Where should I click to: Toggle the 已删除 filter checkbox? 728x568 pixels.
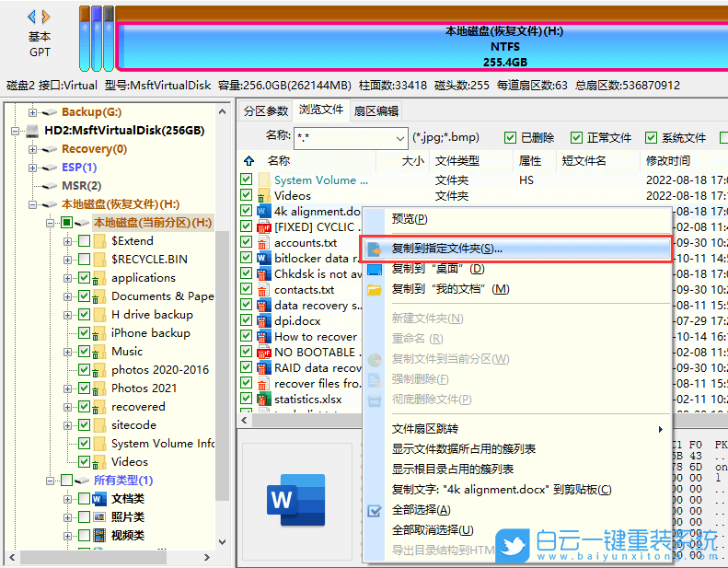pyautogui.click(x=510, y=138)
